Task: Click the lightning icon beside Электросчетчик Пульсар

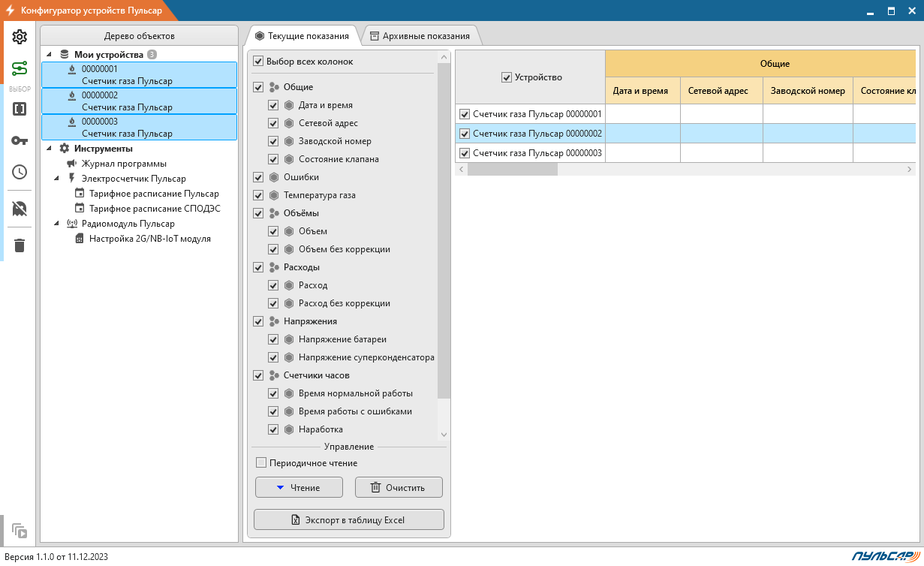Action: (71, 178)
